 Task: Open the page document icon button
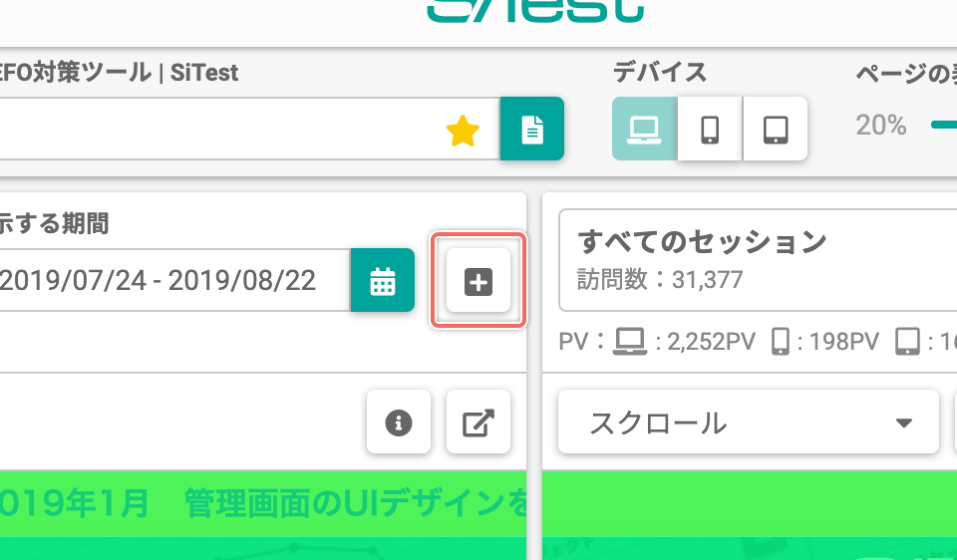click(x=532, y=129)
